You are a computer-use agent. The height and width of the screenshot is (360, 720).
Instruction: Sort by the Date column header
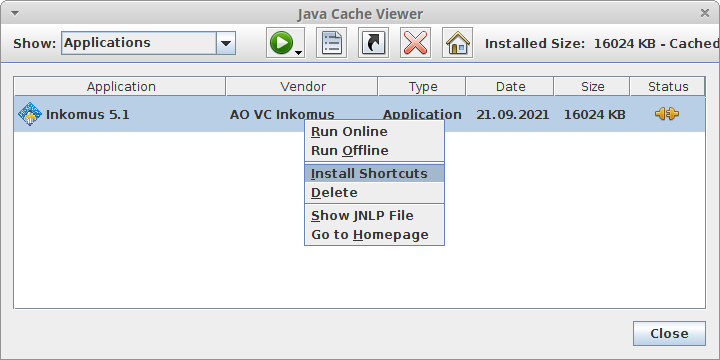coord(510,86)
